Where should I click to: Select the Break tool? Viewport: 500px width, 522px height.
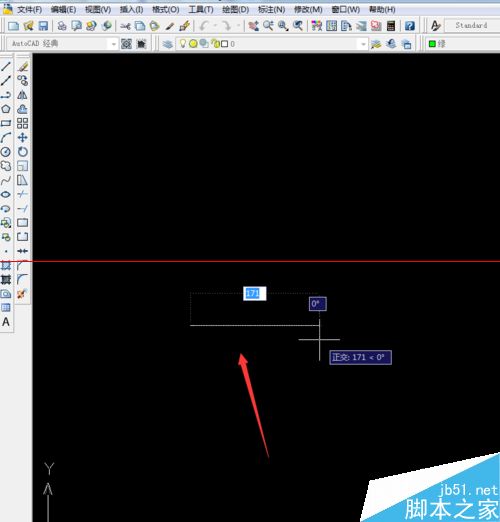23,237
